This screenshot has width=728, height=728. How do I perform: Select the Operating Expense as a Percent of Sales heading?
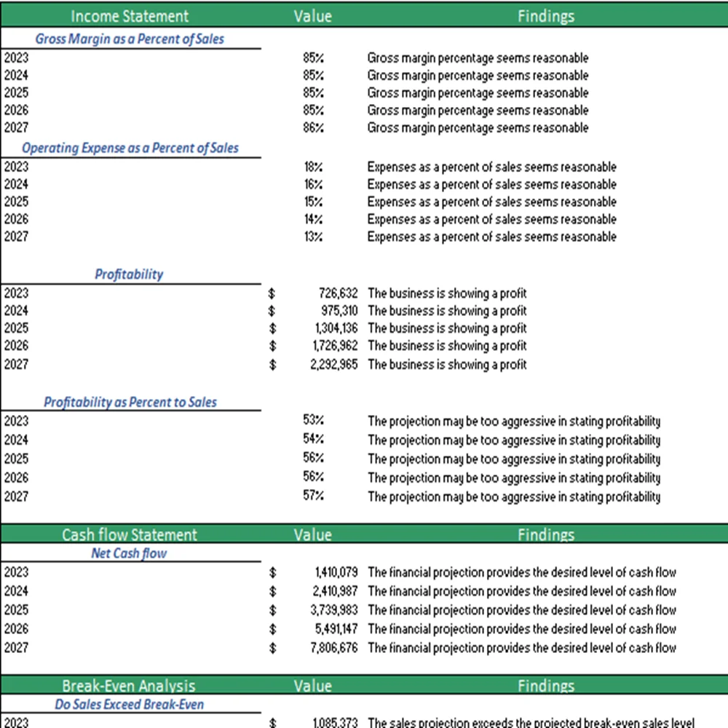pyautogui.click(x=130, y=148)
